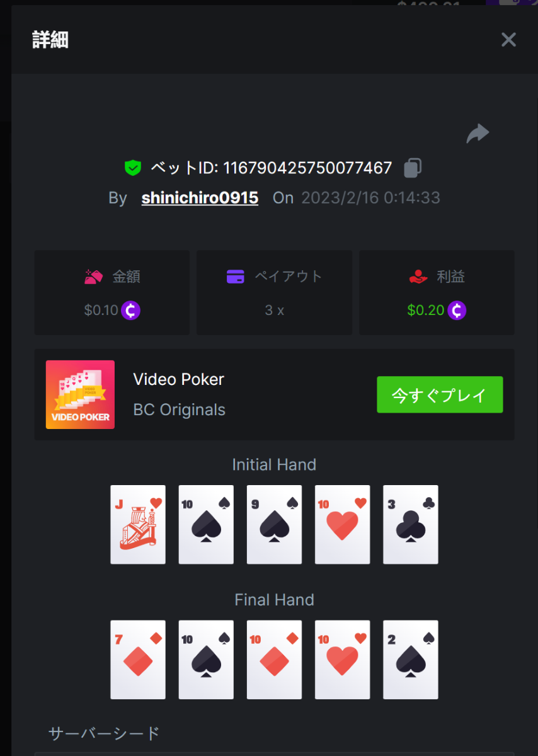Open the Video Poker game thumbnail

click(x=80, y=394)
